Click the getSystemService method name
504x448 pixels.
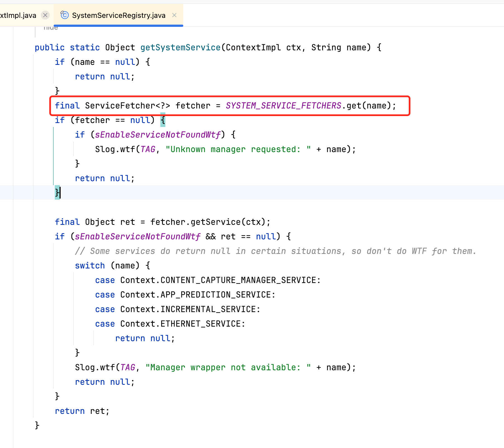click(180, 48)
